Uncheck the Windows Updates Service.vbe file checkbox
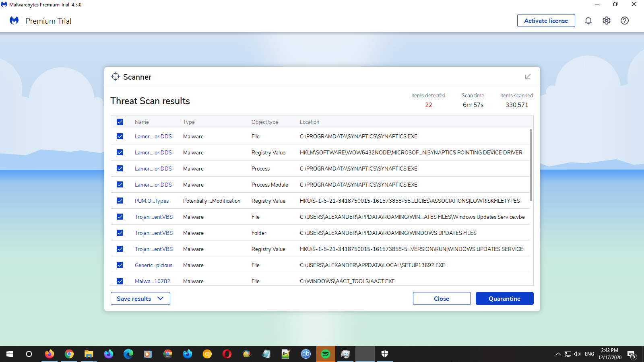Image resolution: width=644 pixels, height=362 pixels. (x=120, y=217)
